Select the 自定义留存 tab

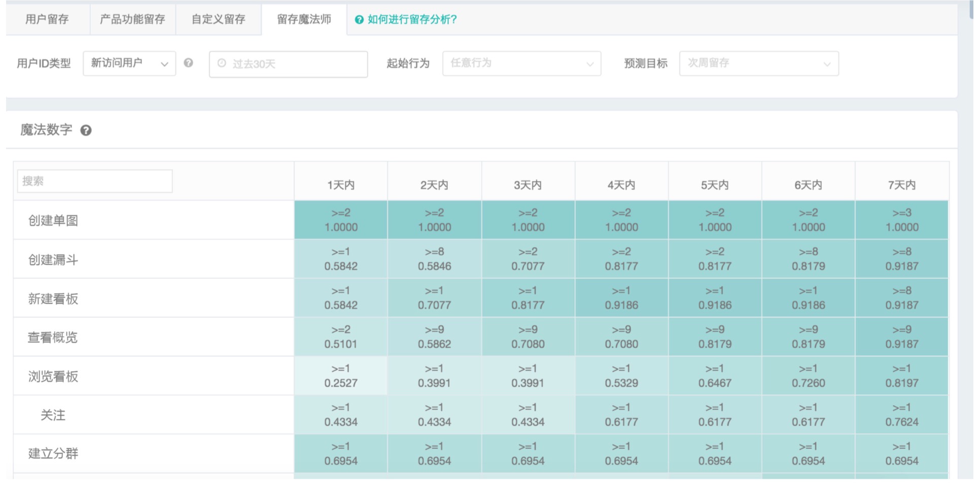[219, 20]
